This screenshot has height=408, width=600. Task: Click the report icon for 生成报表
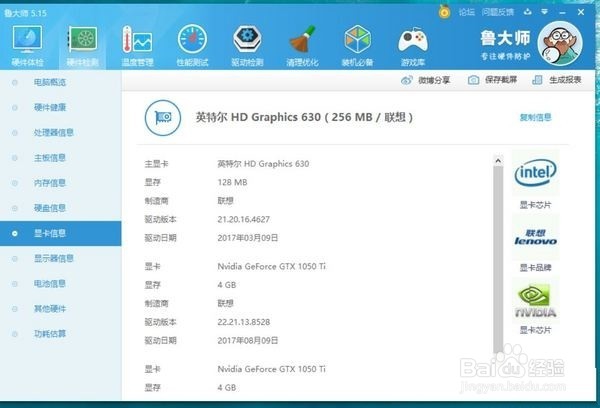(x=537, y=80)
